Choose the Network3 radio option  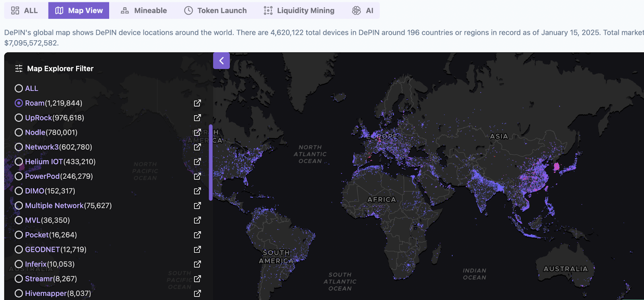pos(19,147)
